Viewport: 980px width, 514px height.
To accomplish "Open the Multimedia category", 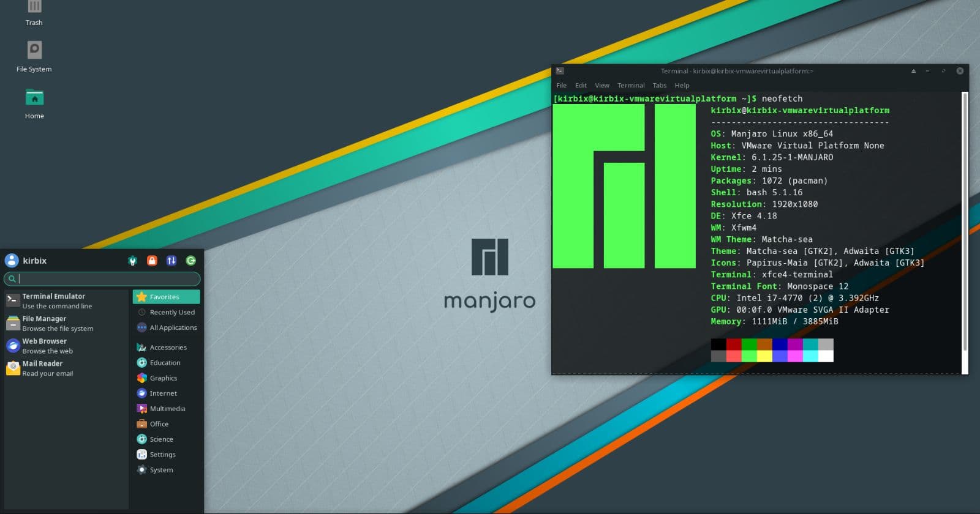I will coord(166,408).
